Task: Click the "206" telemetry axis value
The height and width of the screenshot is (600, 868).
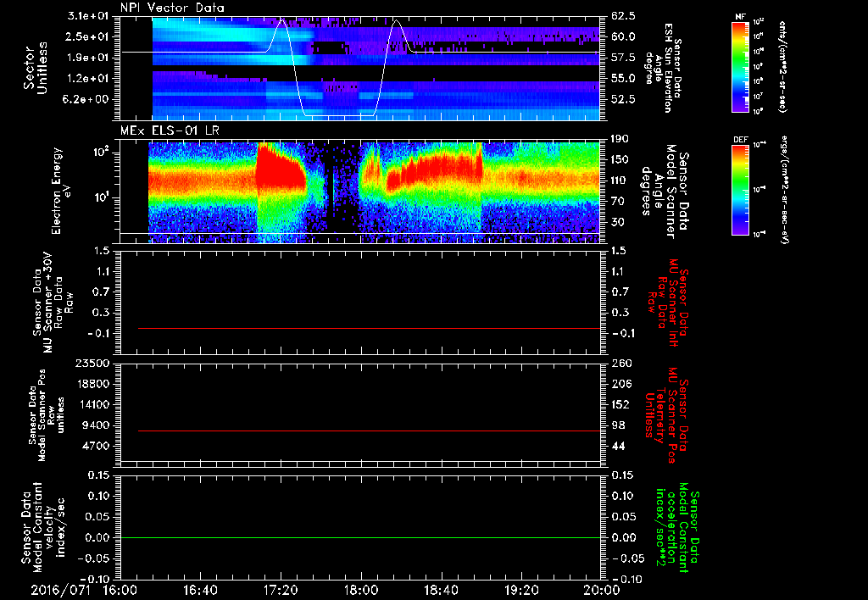Action: [x=620, y=384]
